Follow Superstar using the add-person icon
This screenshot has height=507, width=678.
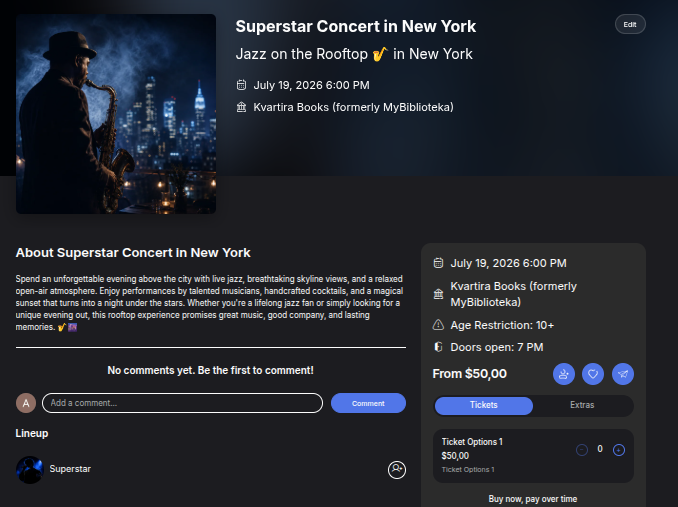coord(397,470)
